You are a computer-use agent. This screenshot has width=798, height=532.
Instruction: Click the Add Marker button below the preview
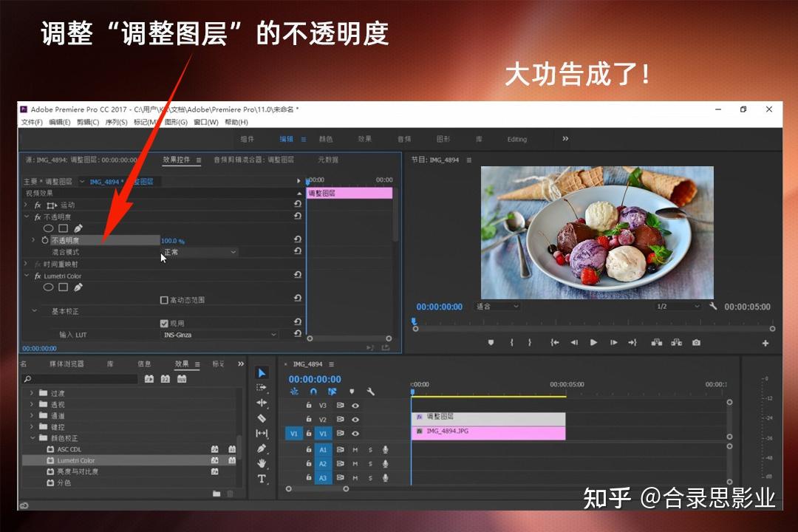coord(490,342)
